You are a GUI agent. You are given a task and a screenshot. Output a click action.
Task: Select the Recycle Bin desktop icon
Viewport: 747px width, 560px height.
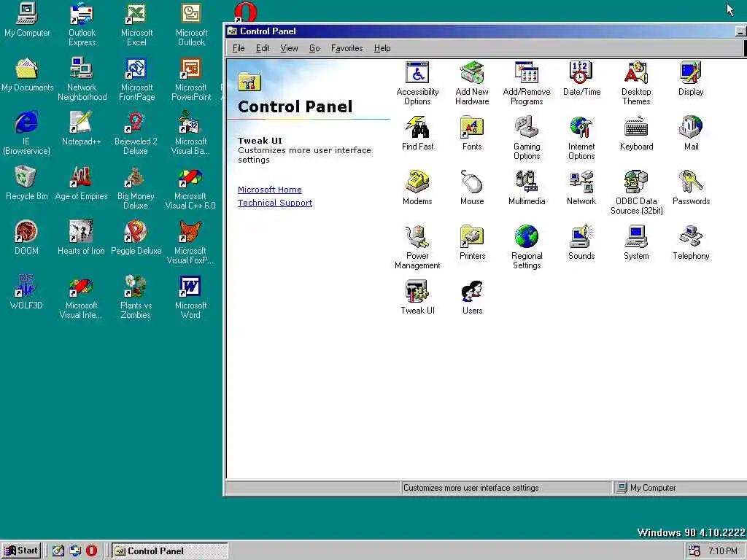pyautogui.click(x=27, y=183)
